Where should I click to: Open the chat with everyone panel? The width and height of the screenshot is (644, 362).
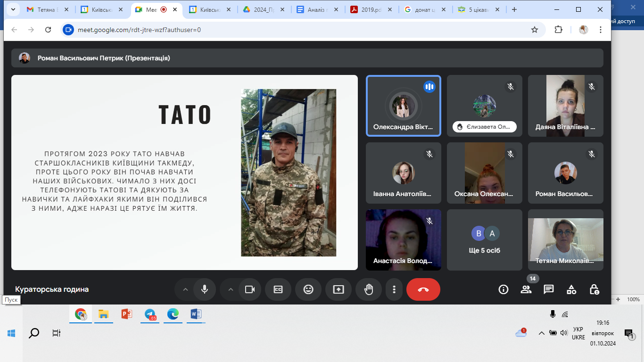click(549, 289)
